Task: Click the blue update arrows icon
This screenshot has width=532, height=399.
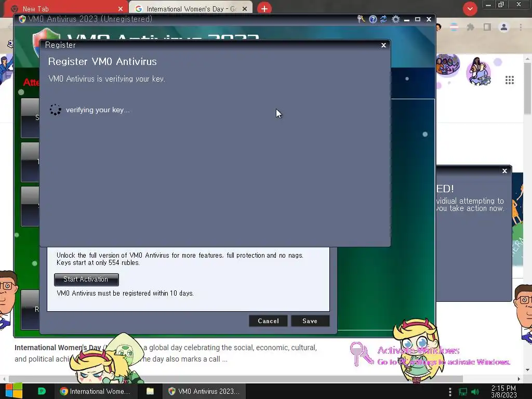Action: click(384, 19)
